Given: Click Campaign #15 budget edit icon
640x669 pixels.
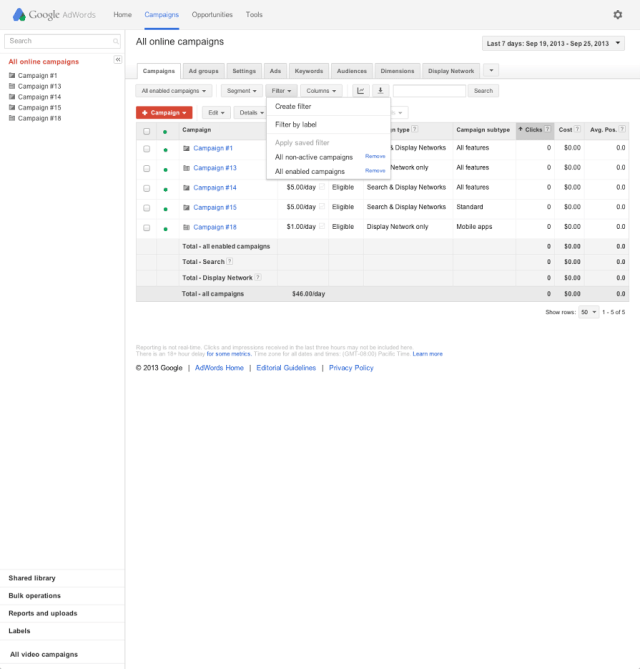Looking at the screenshot, I should click(322, 207).
